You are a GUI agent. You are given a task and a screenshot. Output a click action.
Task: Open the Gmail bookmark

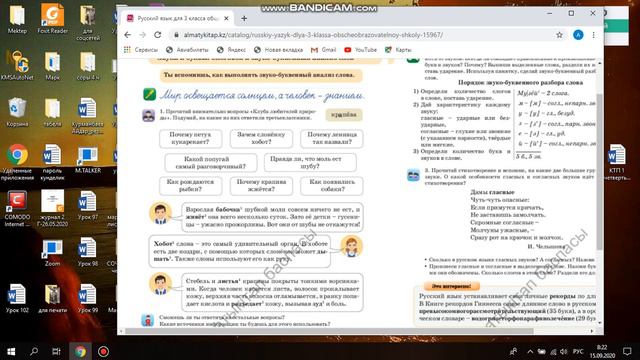[x=324, y=50]
